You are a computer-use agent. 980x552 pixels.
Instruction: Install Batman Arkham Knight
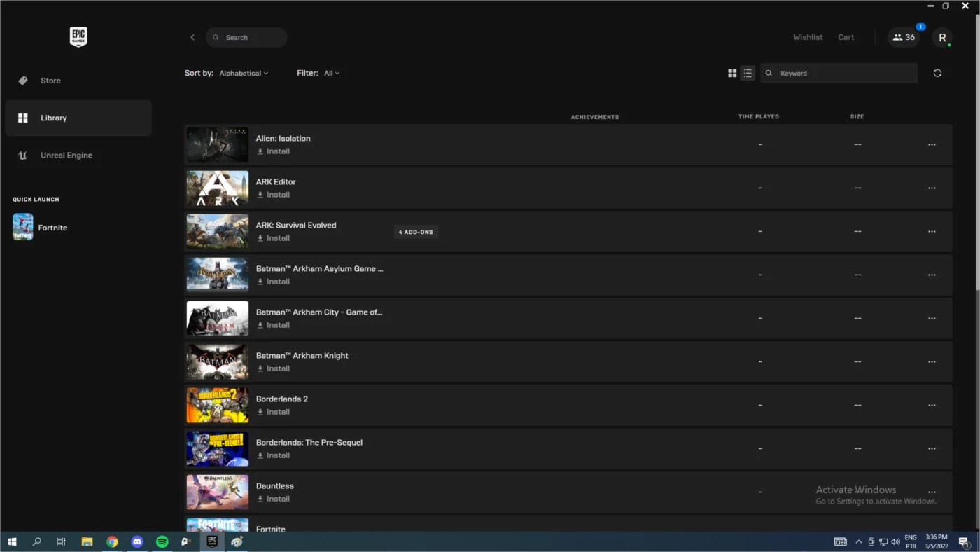tap(273, 368)
